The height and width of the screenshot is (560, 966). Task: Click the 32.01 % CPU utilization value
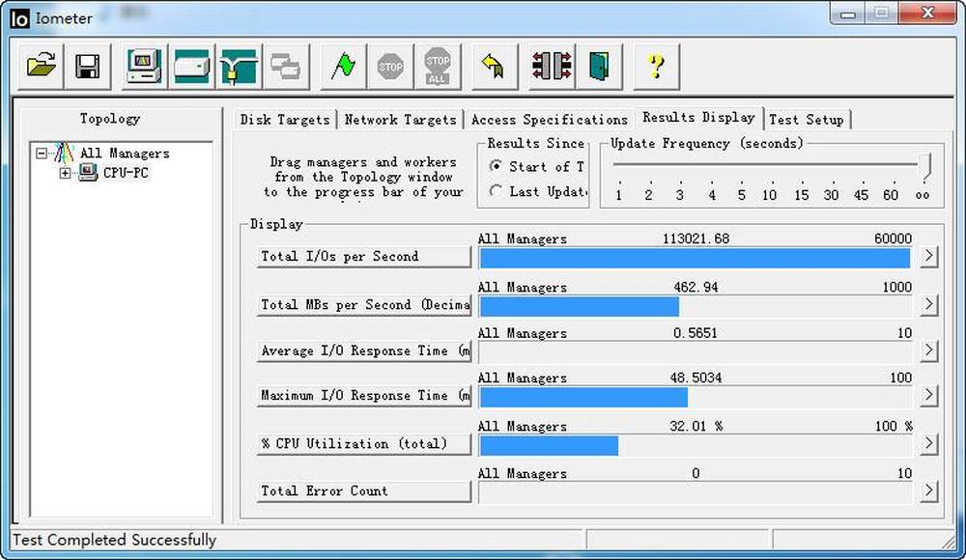[696, 426]
